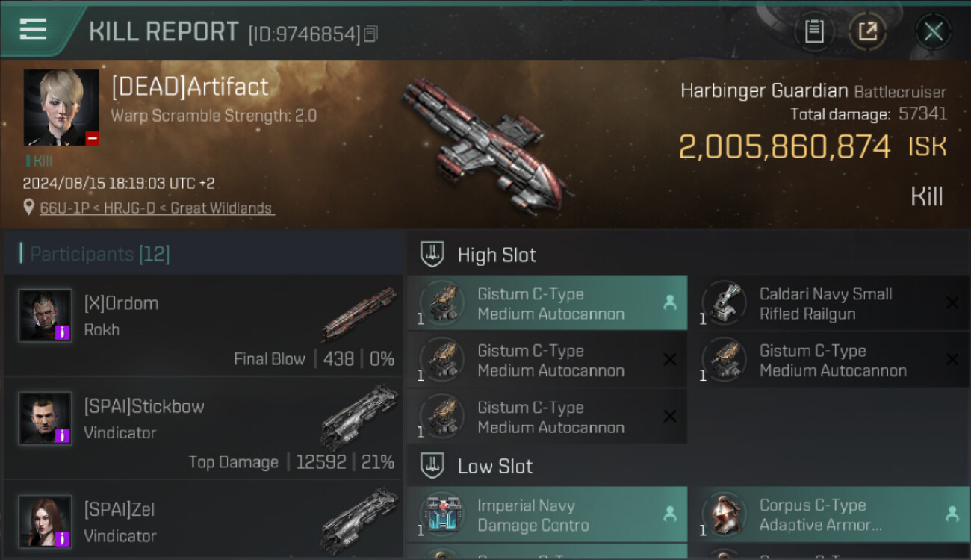This screenshot has width=971, height=560.
Task: Click Caldari Navy Small Rifled Railgun item
Action: (x=834, y=303)
